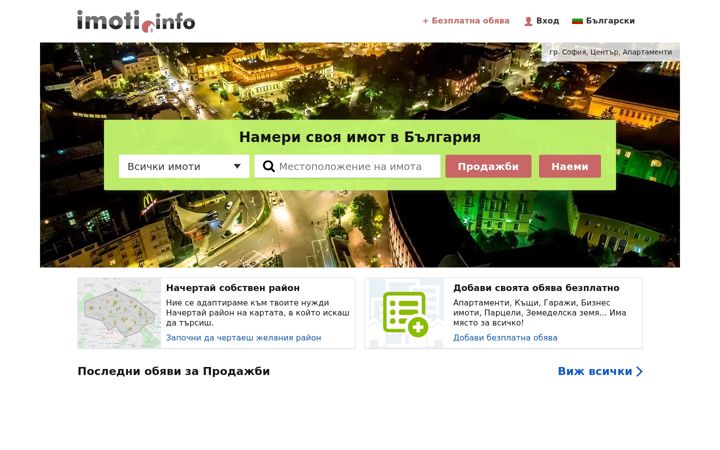Click the chevron arrow beside Виж всички
Viewport: 720px width, 450px height.
click(639, 371)
